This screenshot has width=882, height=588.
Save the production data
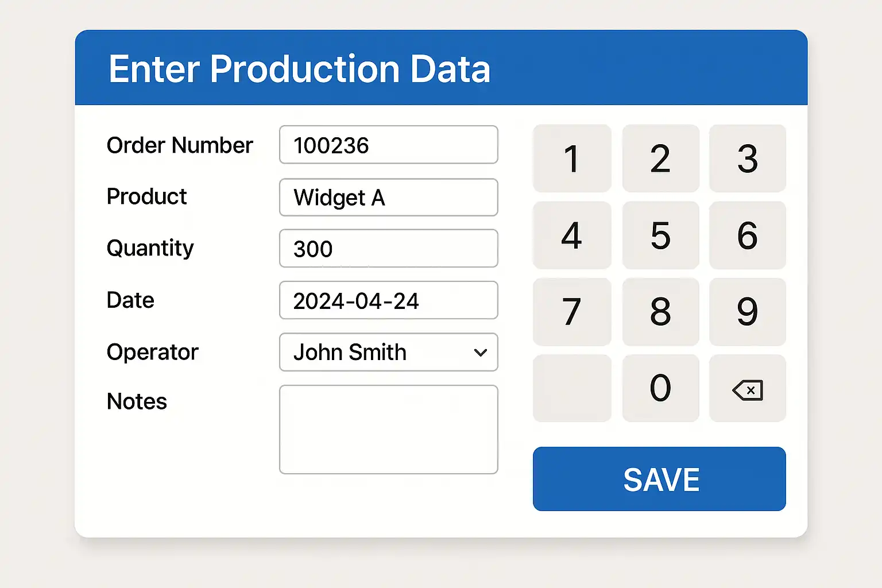coord(659,479)
